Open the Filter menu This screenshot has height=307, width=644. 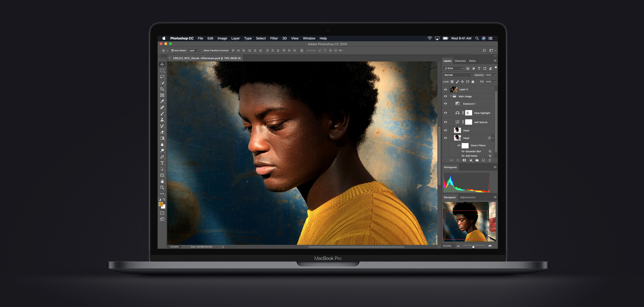274,38
